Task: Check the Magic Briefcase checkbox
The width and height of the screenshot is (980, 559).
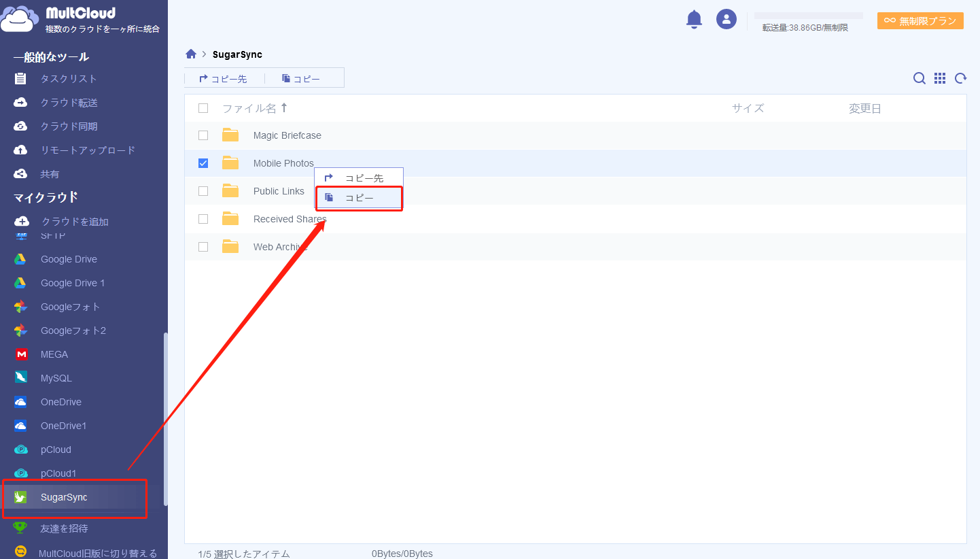Action: coord(203,135)
